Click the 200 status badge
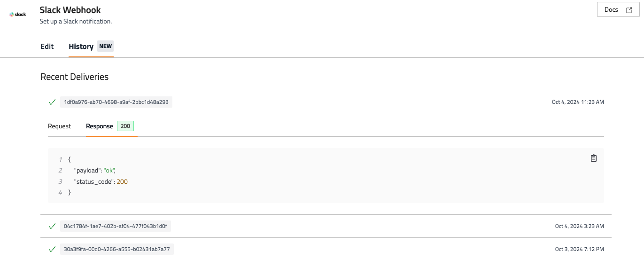Viewport: 644px width, 267px height. pyautogui.click(x=125, y=126)
